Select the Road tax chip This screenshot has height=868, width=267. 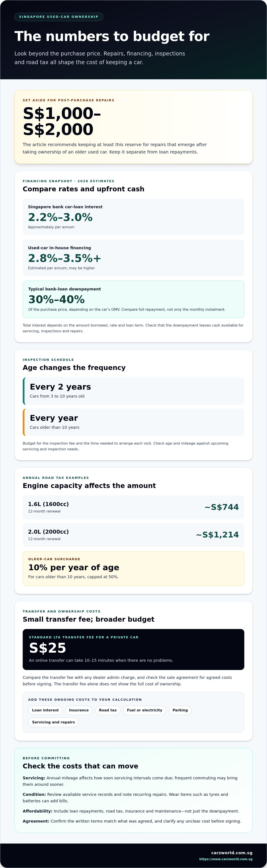108,710
